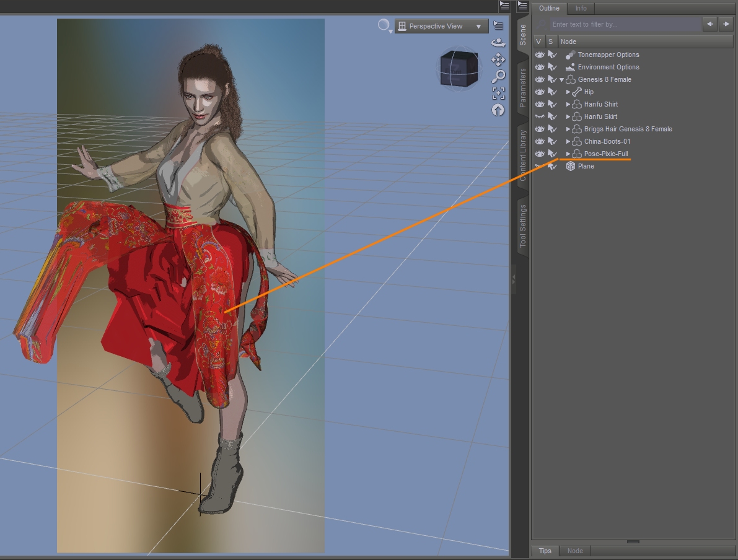Open the draw style dropdown arrow

tap(390, 32)
